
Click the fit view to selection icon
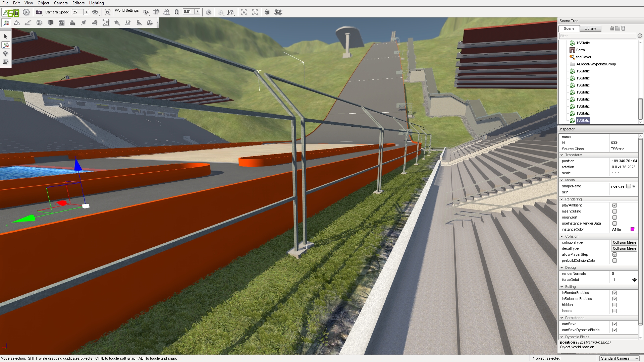tap(107, 12)
